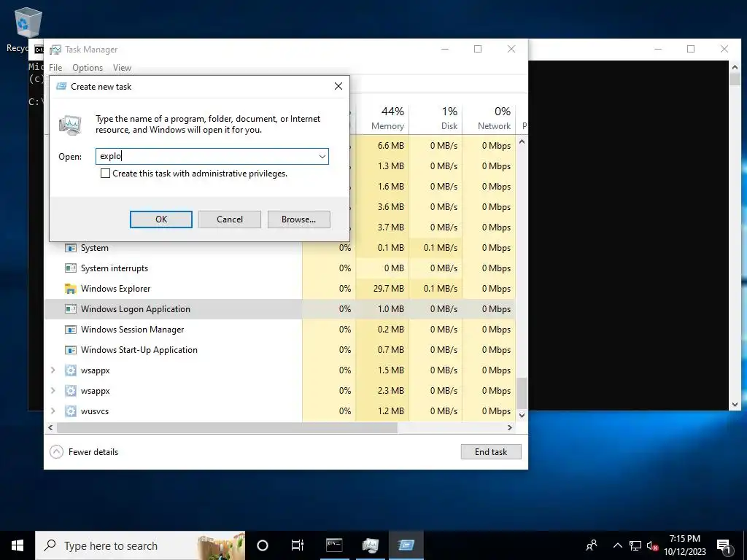
Task: Close the Create new task dialog
Action: (x=338, y=86)
